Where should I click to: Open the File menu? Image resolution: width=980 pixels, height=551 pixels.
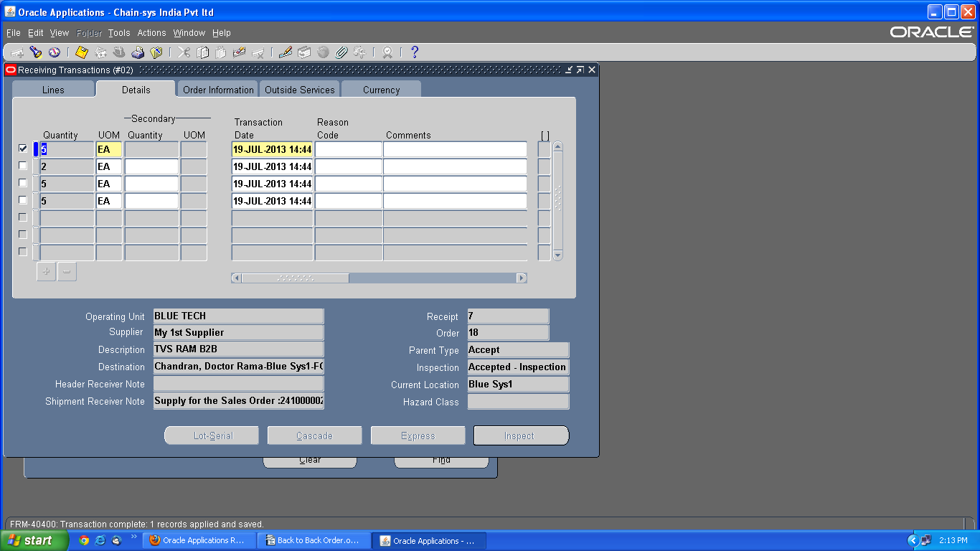click(x=13, y=33)
